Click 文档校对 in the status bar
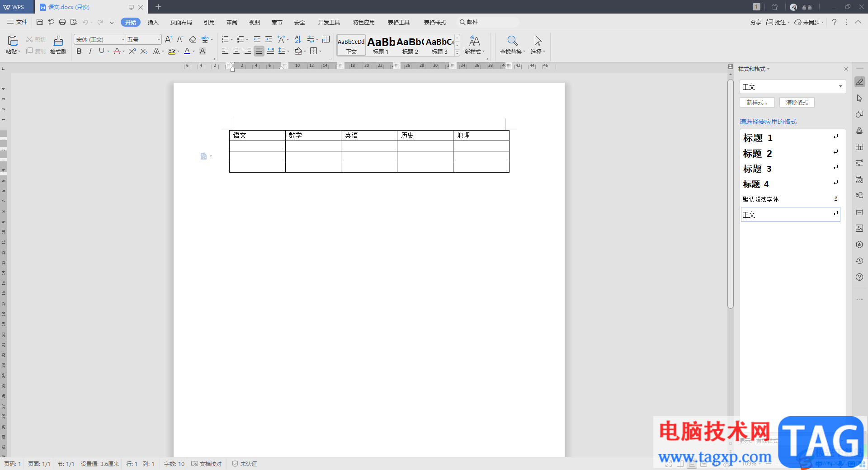This screenshot has width=868, height=470. tap(207, 464)
